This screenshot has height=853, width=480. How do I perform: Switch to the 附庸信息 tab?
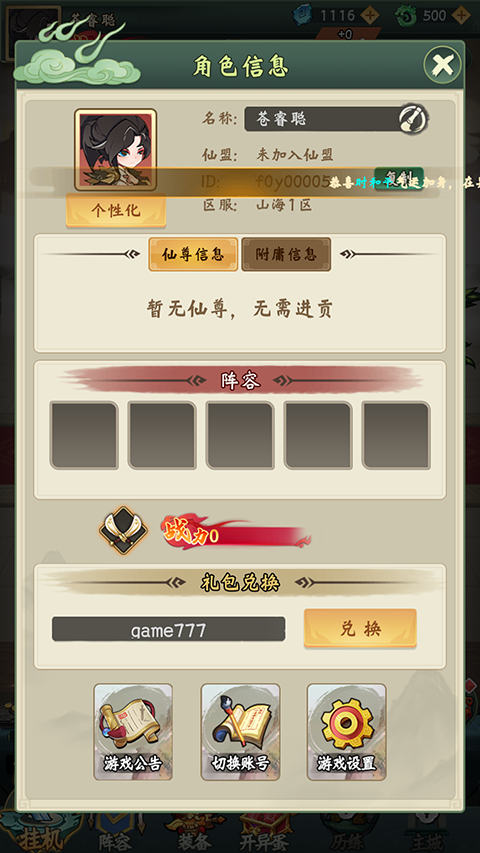(286, 254)
